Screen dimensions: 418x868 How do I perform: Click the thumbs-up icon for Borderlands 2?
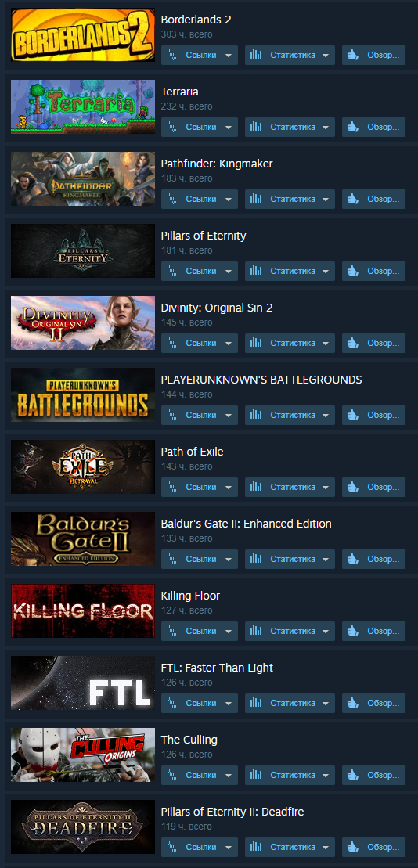[353, 56]
